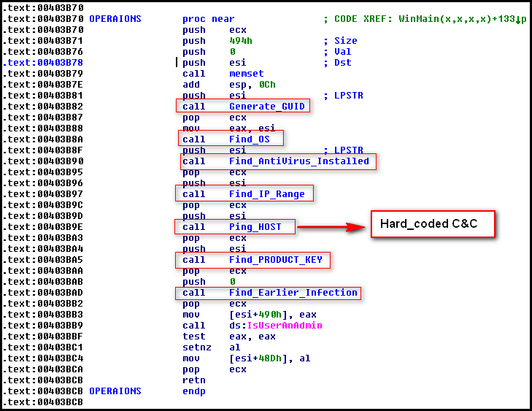Click the memset call target
The height and width of the screenshot is (411, 532).
click(246, 74)
